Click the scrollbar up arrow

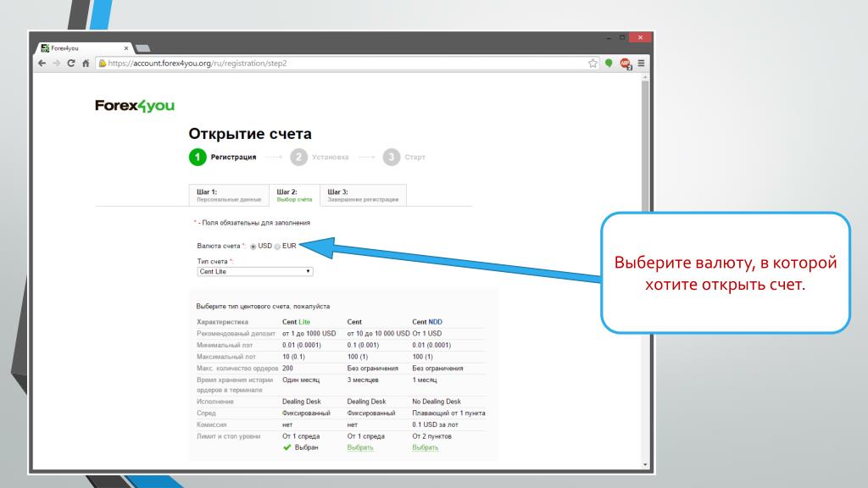(645, 78)
